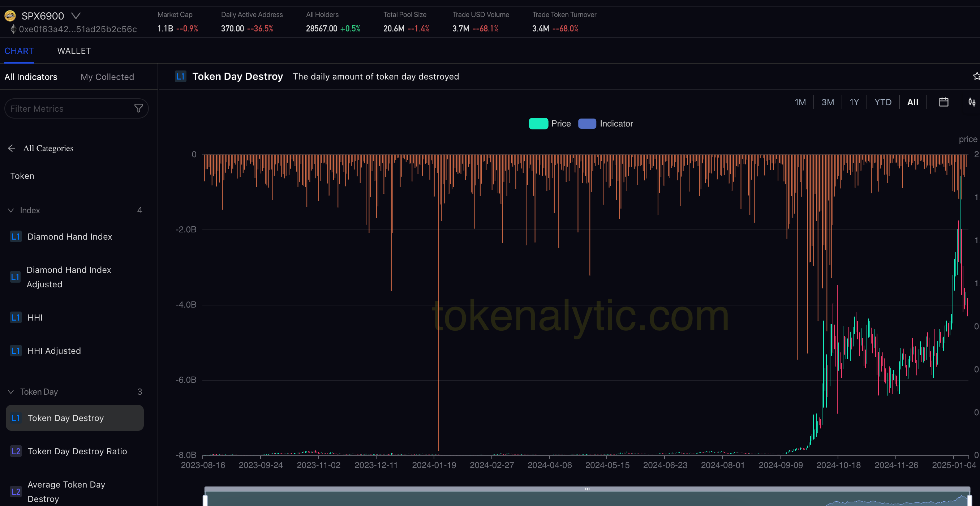Open the My Collected tab

pos(107,77)
